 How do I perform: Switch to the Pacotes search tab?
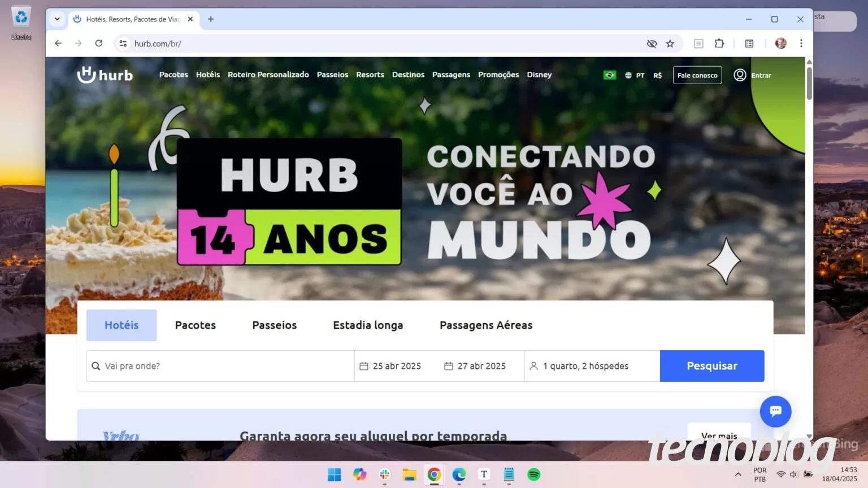pos(196,325)
